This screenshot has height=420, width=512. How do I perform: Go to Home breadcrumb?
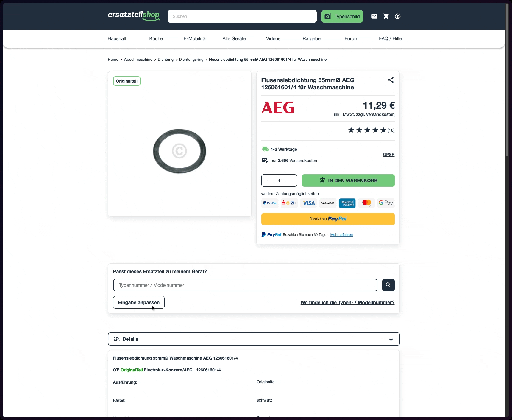pyautogui.click(x=113, y=60)
